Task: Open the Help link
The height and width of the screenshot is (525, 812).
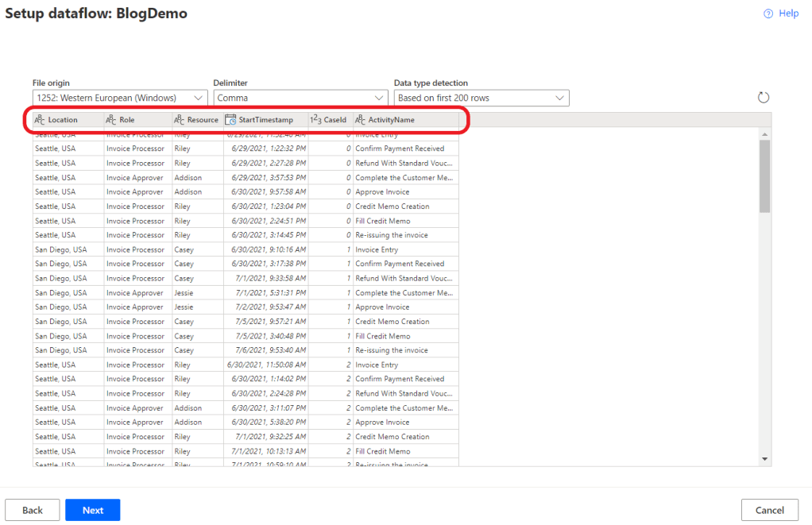Action: (x=788, y=14)
